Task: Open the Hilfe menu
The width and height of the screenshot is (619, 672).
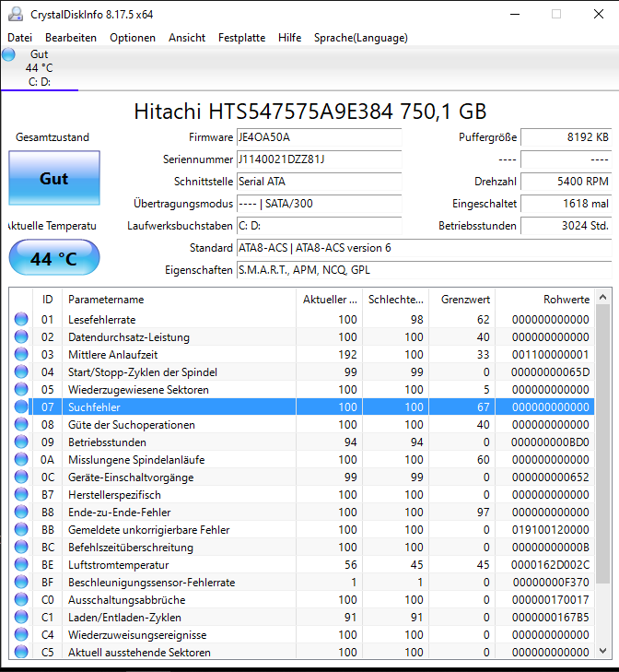Action: pos(289,38)
